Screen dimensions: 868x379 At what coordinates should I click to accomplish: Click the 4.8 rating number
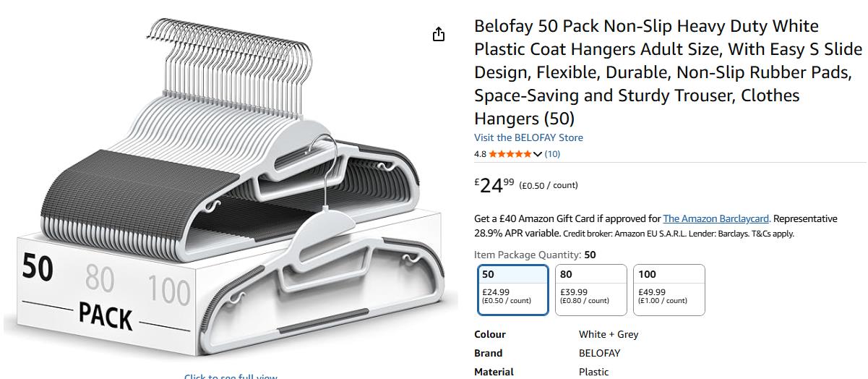tap(480, 154)
